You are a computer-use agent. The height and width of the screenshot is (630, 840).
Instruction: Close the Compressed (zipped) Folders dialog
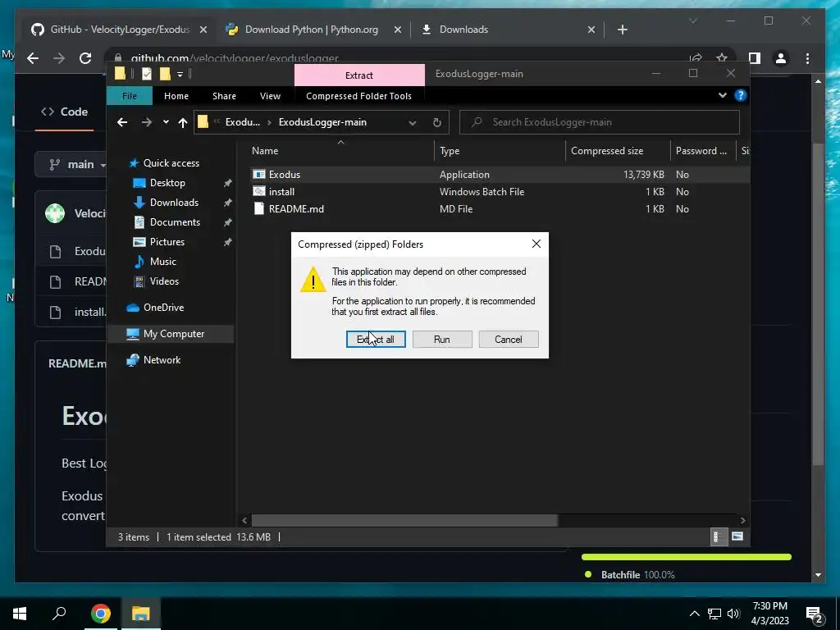pos(536,244)
